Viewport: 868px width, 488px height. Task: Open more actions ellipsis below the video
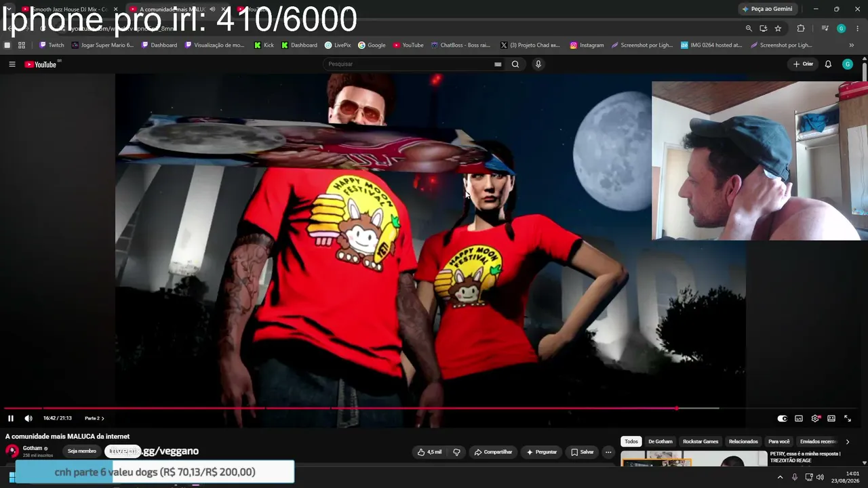click(608, 452)
